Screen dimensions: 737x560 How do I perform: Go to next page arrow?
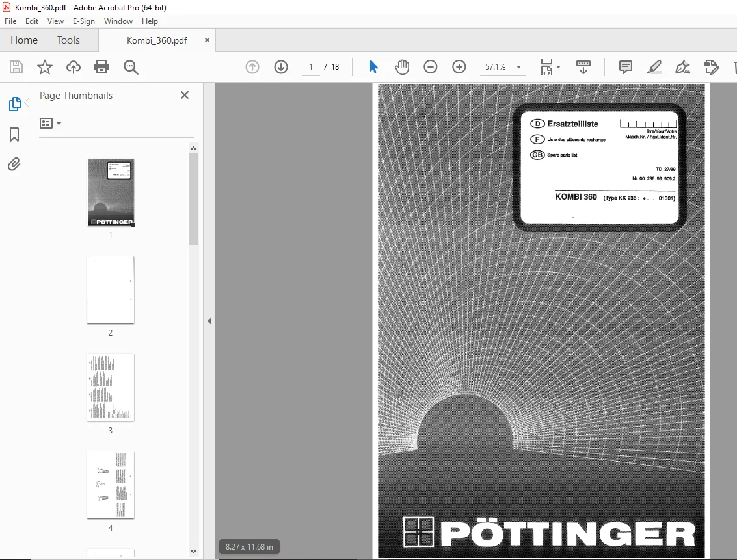tap(281, 67)
